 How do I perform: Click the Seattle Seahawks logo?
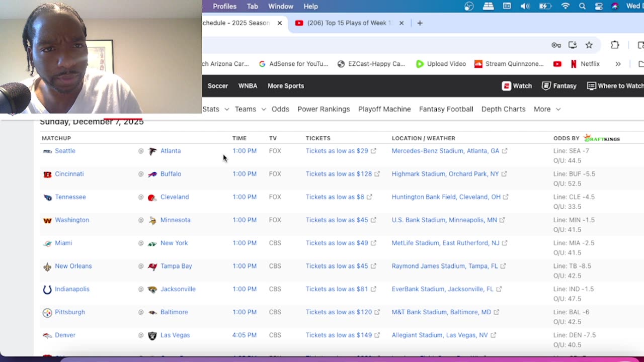click(x=47, y=151)
